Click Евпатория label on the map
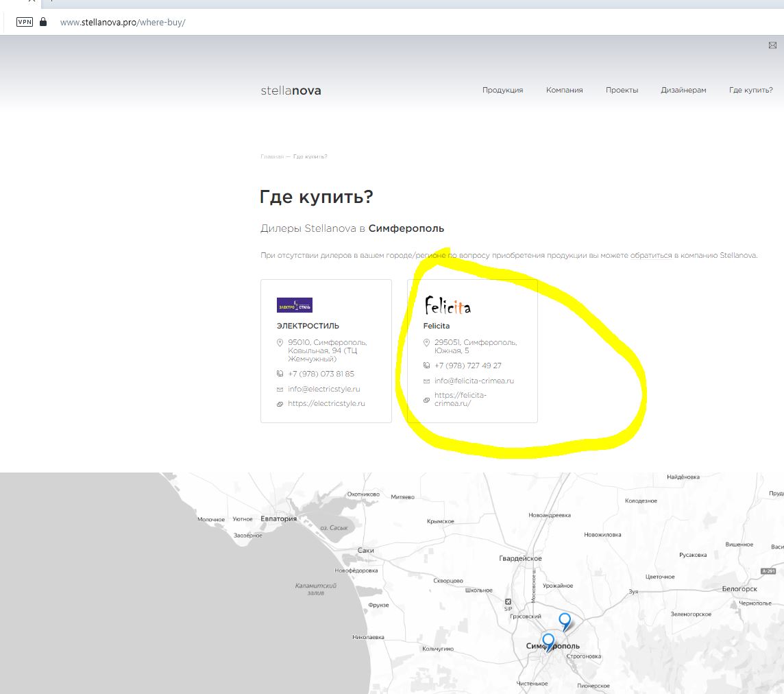The height and width of the screenshot is (694, 784). pyautogui.click(x=278, y=519)
